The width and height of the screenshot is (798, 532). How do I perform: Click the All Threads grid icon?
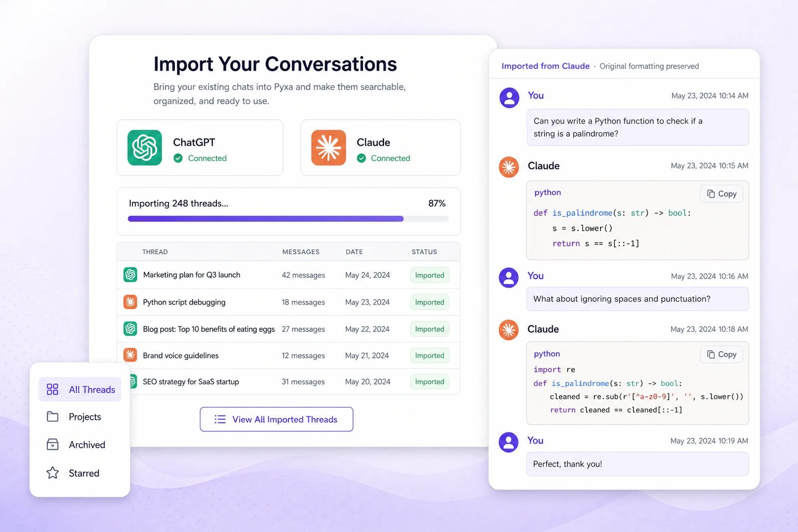point(52,389)
